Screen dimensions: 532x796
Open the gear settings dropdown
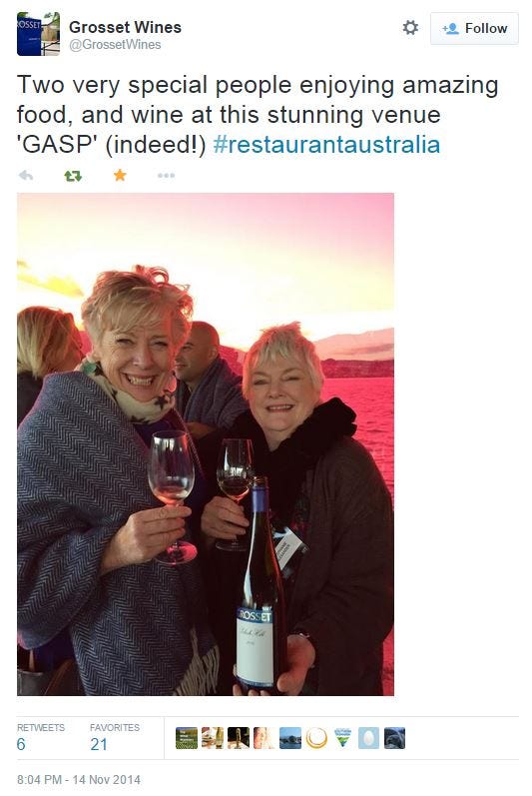410,27
